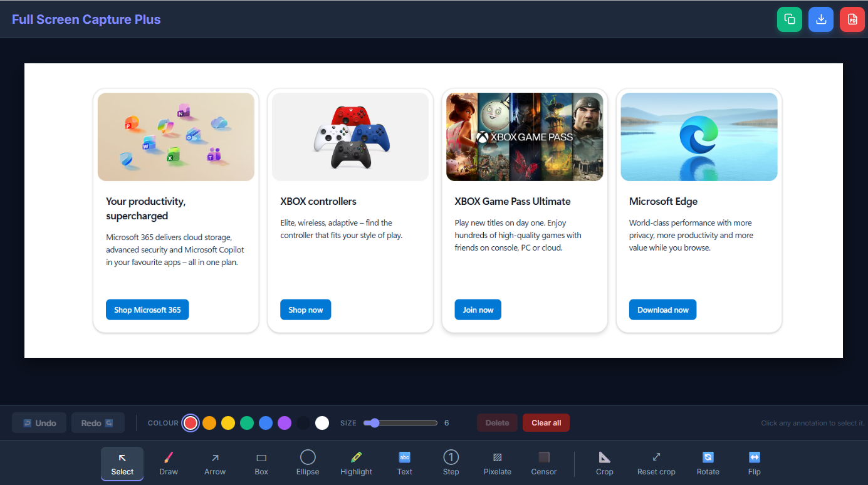Screen dimensions: 868x485
Task: Click the 'Elite, wireless, adaptive' description text
Action: (342, 229)
